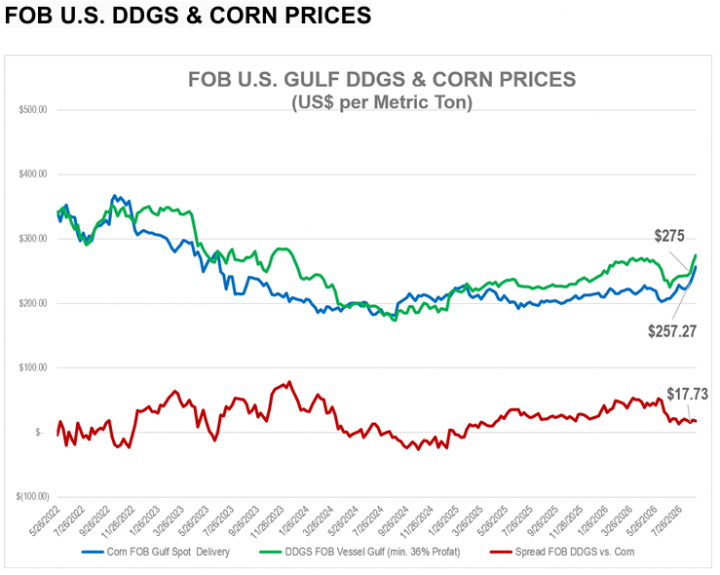Select the Spread FOB DDGS vs. Corn legend label
Screen dimensions: 720x575
pos(574,552)
